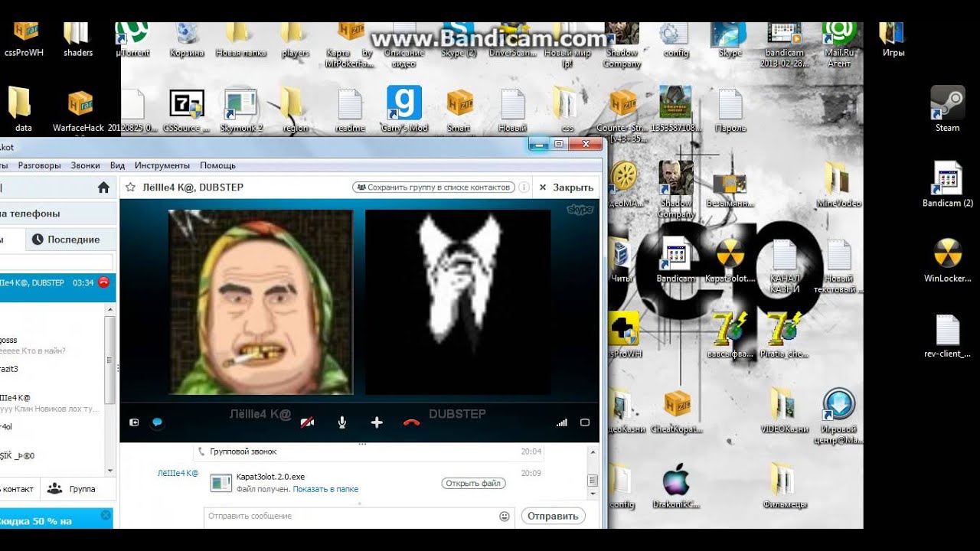Screen dimensions: 980x551
Task: Switch call to full screen view
Action: 585,422
